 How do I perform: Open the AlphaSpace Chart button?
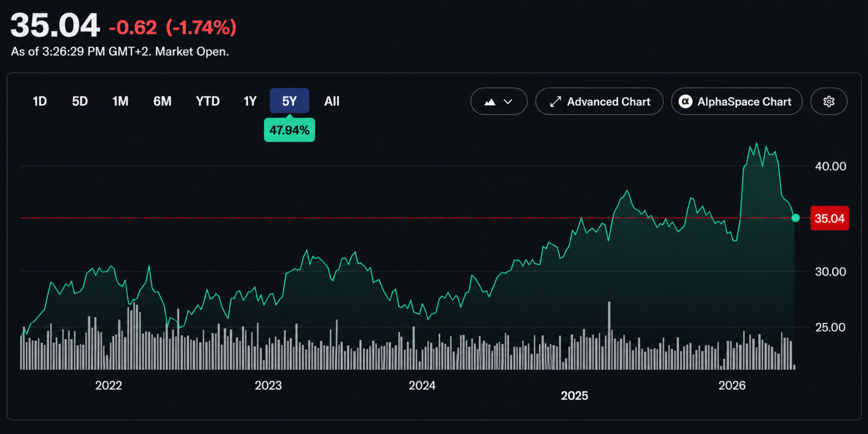click(737, 101)
